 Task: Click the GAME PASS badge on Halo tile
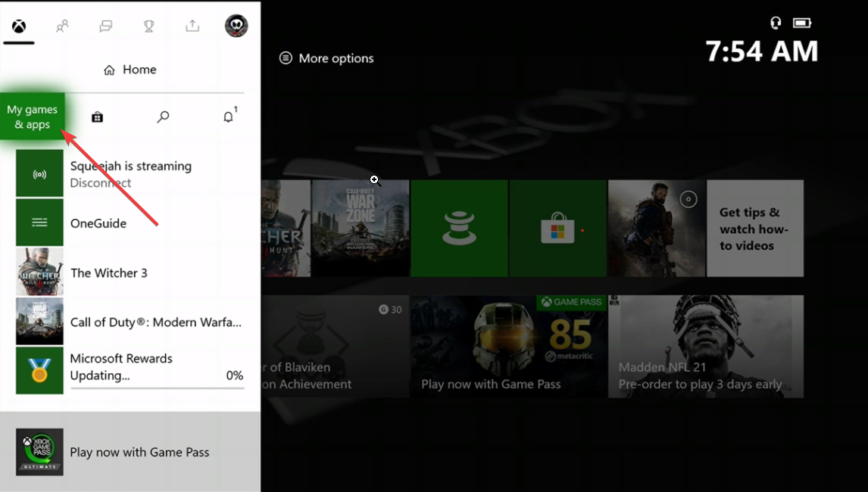[x=571, y=302]
